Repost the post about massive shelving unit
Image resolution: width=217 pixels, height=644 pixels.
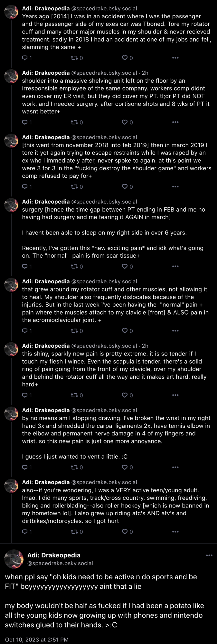[77, 122]
